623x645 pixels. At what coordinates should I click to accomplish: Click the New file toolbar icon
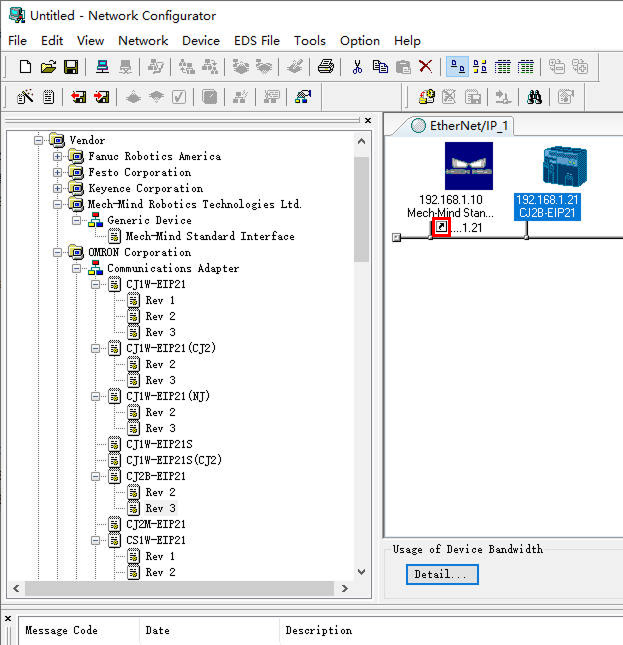click(26, 67)
